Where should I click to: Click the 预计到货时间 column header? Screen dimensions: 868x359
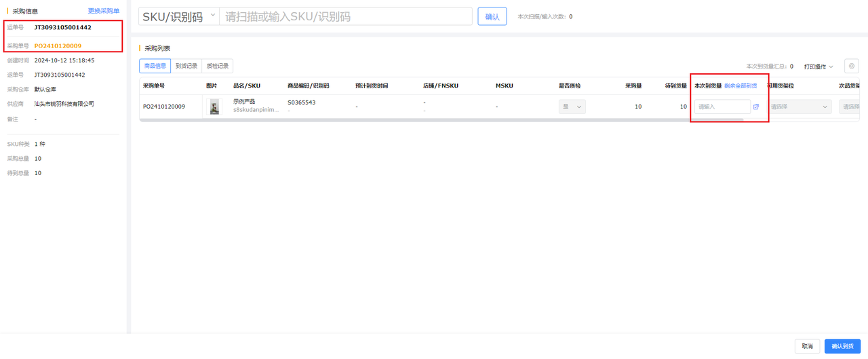coord(372,86)
